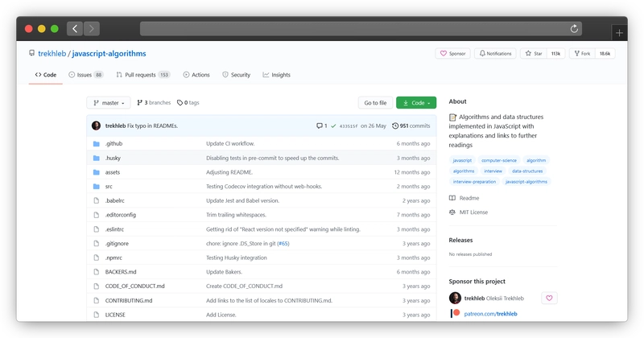Click the .husky folder icon
Image resolution: width=644 pixels, height=338 pixels.
pyautogui.click(x=96, y=158)
